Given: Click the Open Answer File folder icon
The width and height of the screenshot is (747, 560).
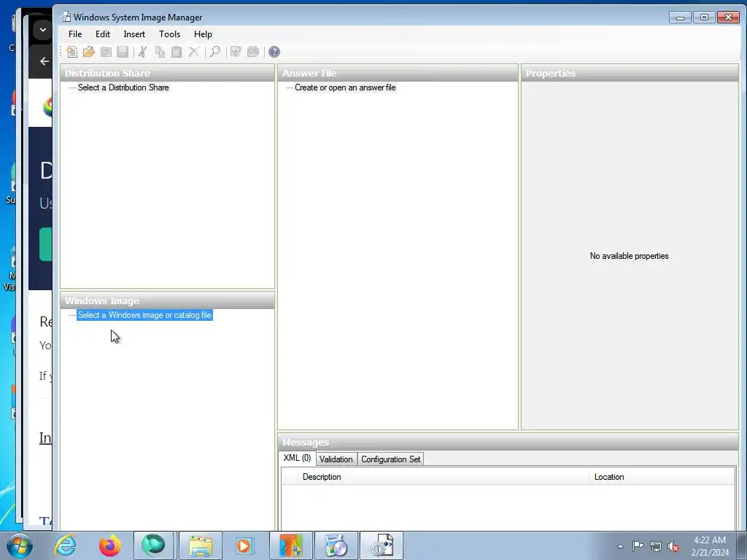Looking at the screenshot, I should pos(89,52).
